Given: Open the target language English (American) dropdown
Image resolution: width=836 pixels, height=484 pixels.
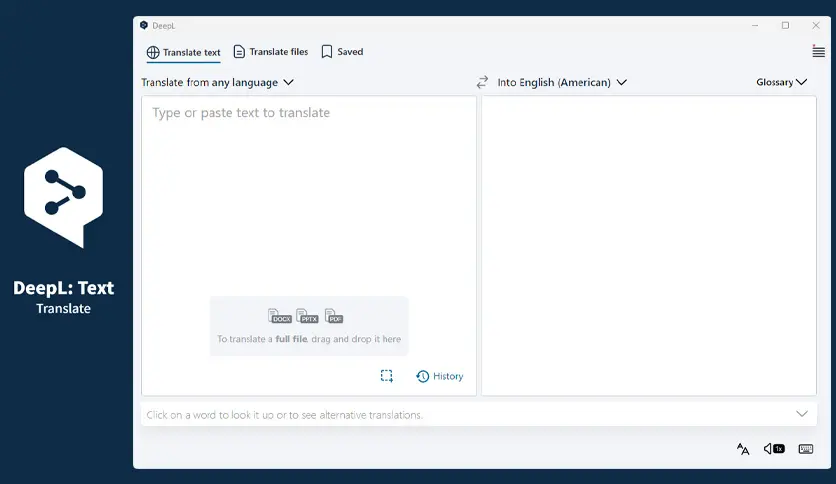Looking at the screenshot, I should point(562,83).
